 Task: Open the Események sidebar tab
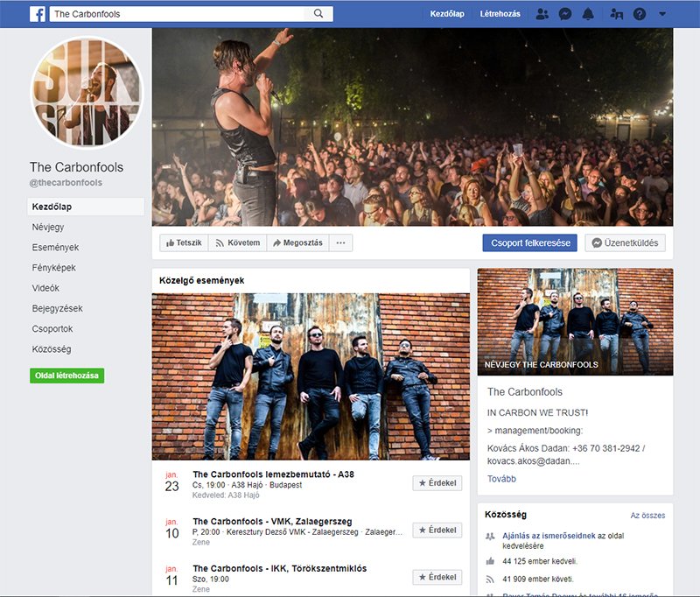coord(55,248)
